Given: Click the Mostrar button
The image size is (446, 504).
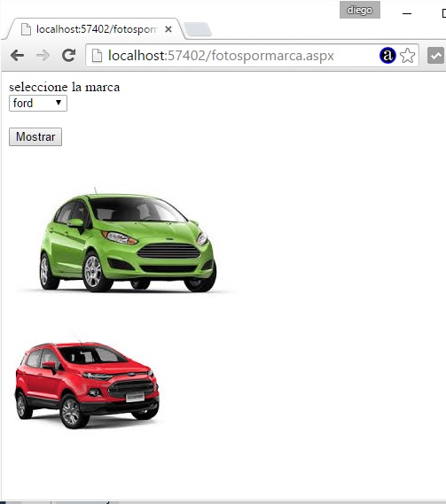Looking at the screenshot, I should 35,137.
